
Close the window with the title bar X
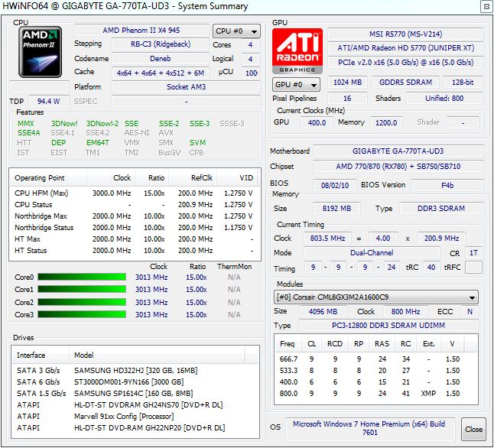click(x=486, y=7)
